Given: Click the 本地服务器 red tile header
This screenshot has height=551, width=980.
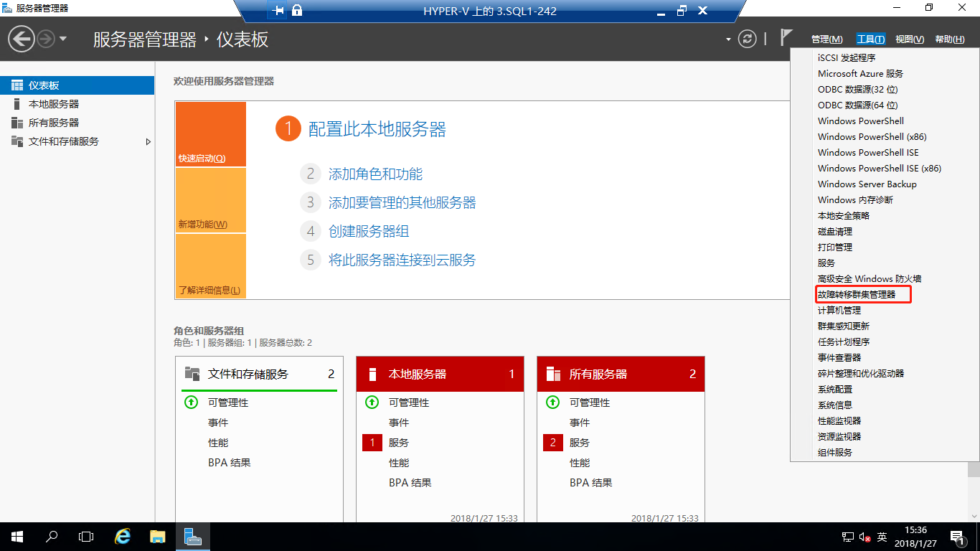Looking at the screenshot, I should [x=440, y=374].
